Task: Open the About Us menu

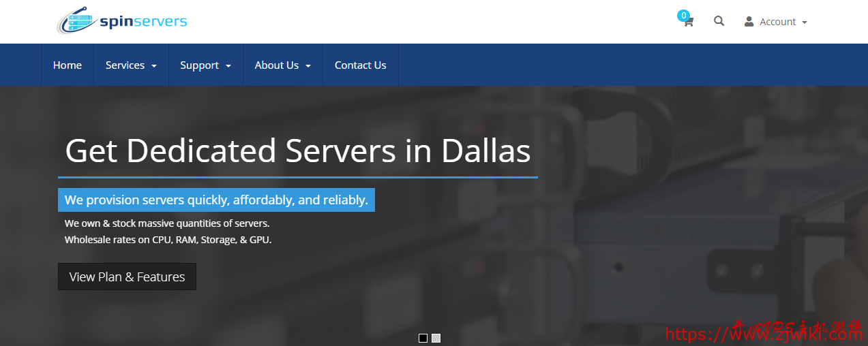Action: tap(276, 65)
